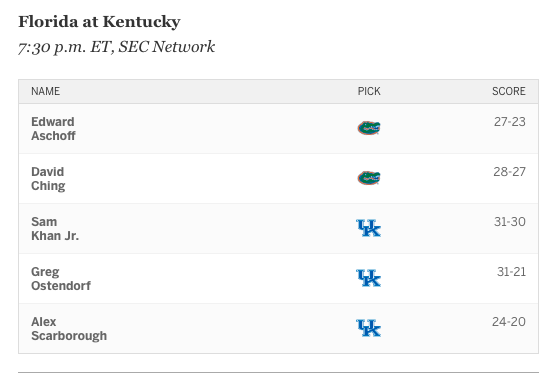Click the 7:30 p.m. ET, SEC Network subtitle
This screenshot has height=381, width=556.
(x=117, y=47)
